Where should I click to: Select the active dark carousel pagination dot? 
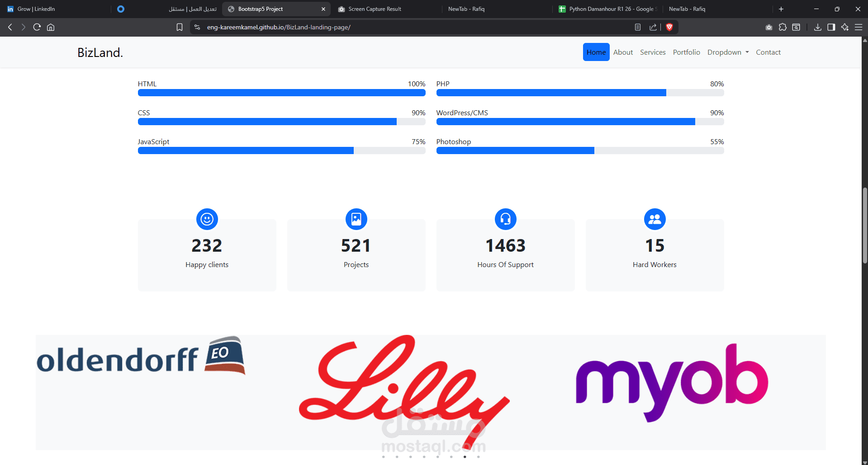click(x=465, y=457)
